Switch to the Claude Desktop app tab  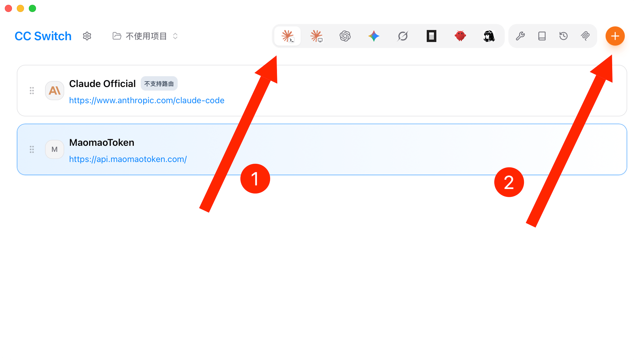pos(316,36)
